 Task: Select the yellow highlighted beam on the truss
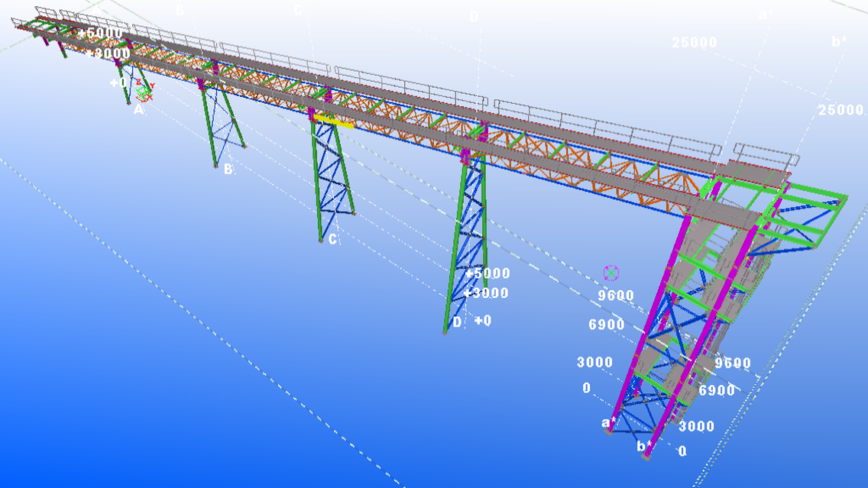click(332, 120)
